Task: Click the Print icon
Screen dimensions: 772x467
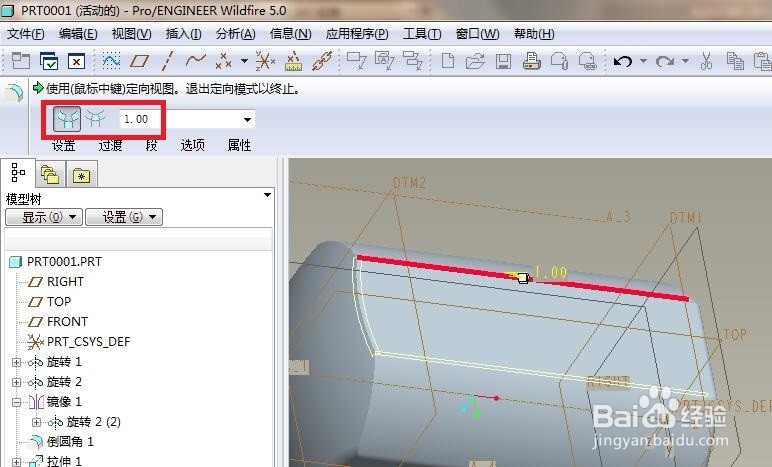Action: (532, 61)
